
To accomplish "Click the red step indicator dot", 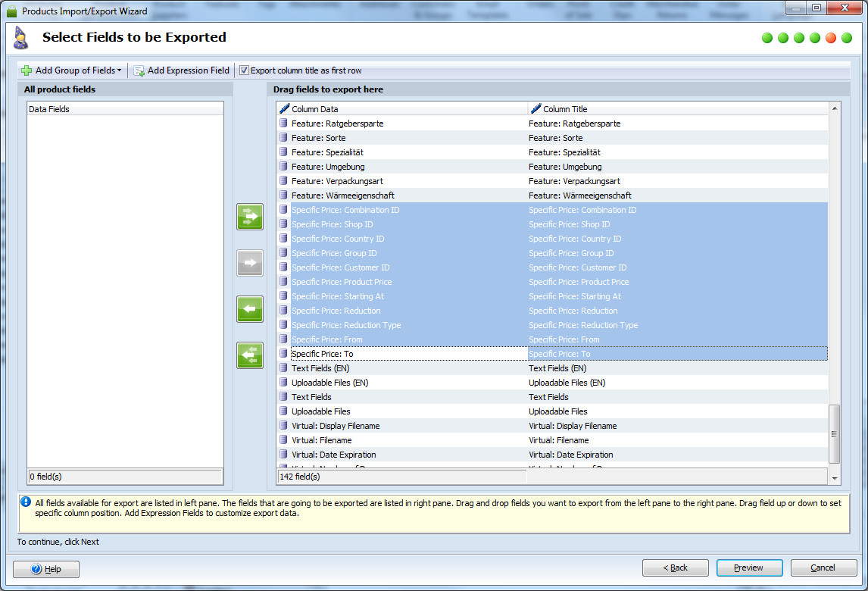I will [x=830, y=38].
